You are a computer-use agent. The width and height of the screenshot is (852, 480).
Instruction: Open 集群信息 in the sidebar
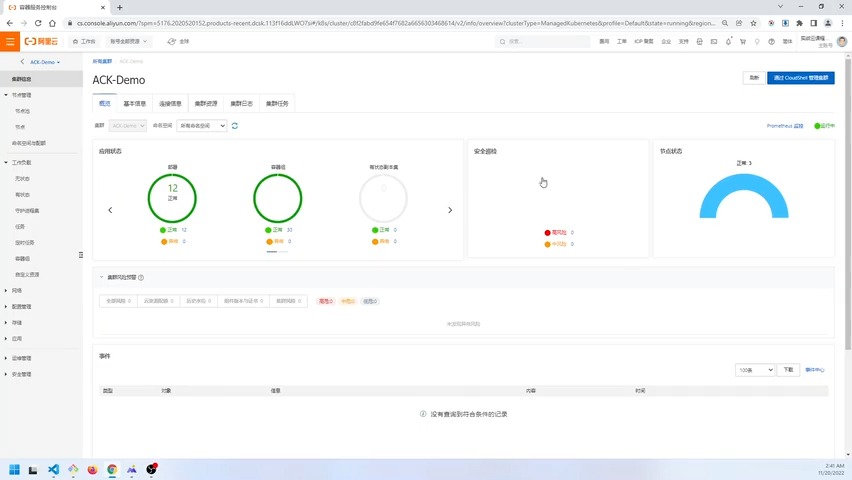coord(41,79)
